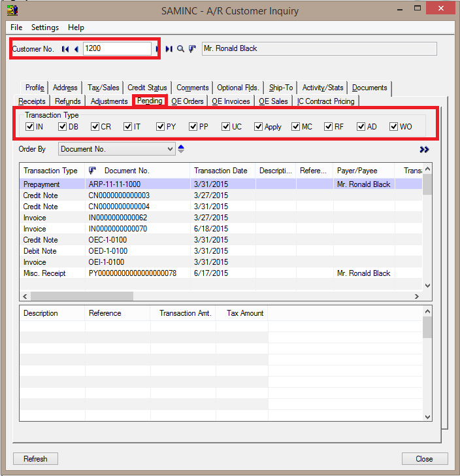Disable the WO transaction type checkbox
460x476 pixels.
[x=394, y=127]
